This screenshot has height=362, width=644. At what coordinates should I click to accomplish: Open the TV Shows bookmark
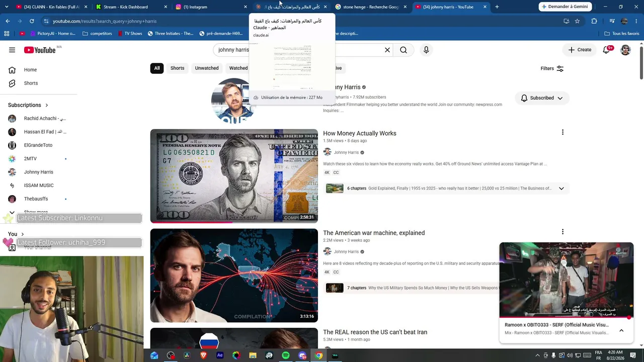pos(130,34)
